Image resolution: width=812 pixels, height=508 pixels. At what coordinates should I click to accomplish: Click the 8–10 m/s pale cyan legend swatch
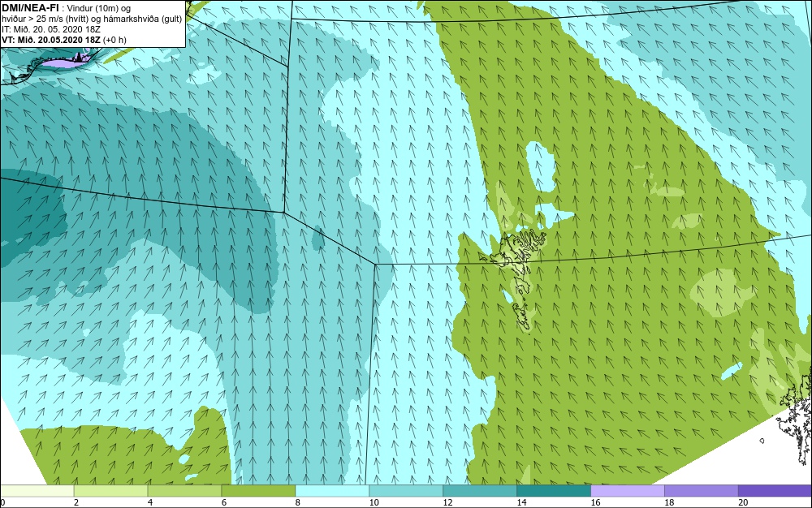tap(332, 490)
